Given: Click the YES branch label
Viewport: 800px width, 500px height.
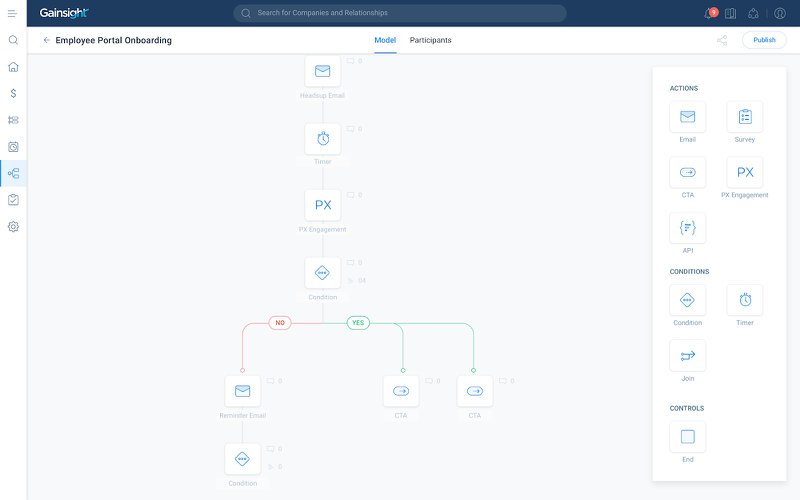Looking at the screenshot, I should [358, 323].
